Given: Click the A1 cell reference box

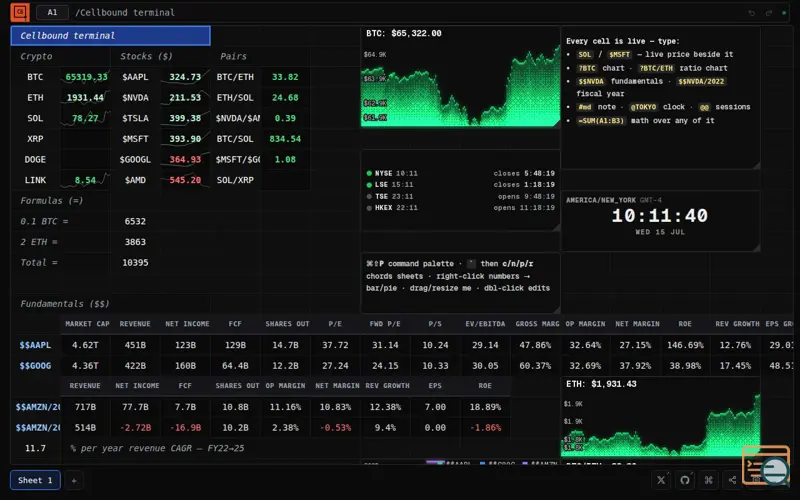Looking at the screenshot, I should tap(53, 12).
